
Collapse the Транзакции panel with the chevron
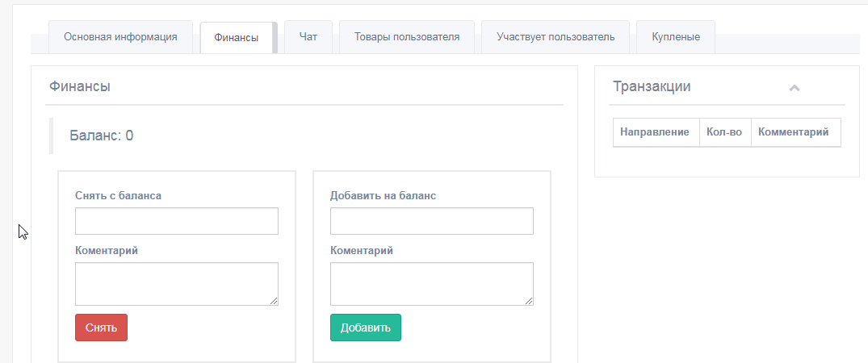tap(794, 87)
